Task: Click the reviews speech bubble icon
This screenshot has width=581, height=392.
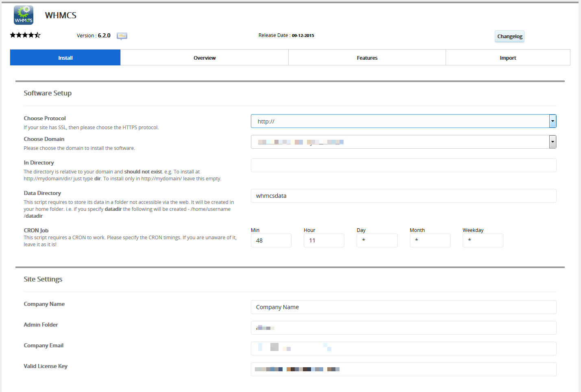Action: [x=122, y=36]
